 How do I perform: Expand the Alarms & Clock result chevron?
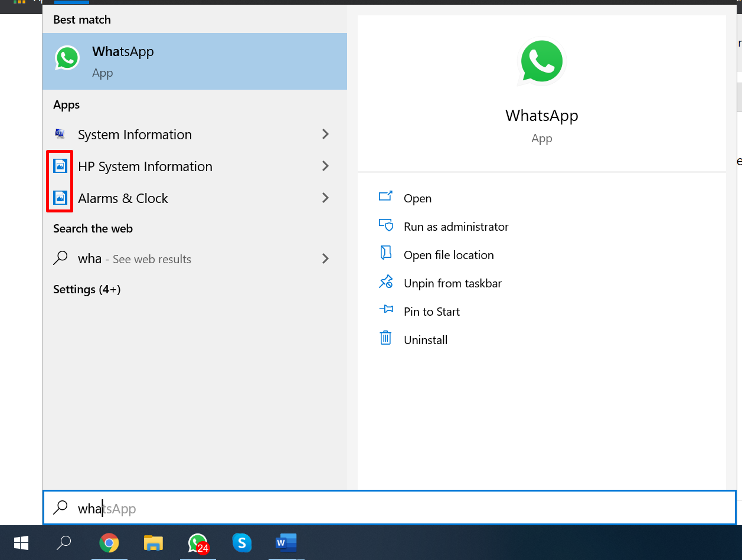click(x=325, y=198)
